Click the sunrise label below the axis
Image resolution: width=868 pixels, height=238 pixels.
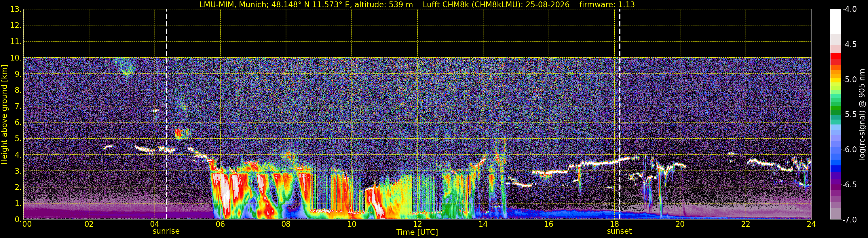tap(166, 231)
